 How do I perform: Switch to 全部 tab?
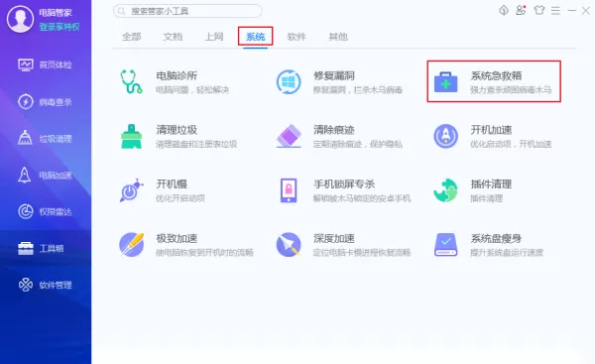click(131, 37)
